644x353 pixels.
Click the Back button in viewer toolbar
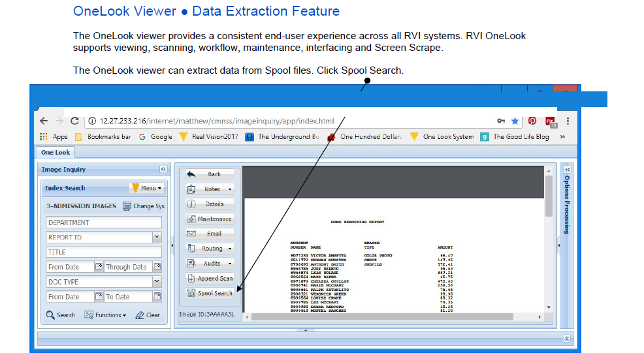coord(210,174)
